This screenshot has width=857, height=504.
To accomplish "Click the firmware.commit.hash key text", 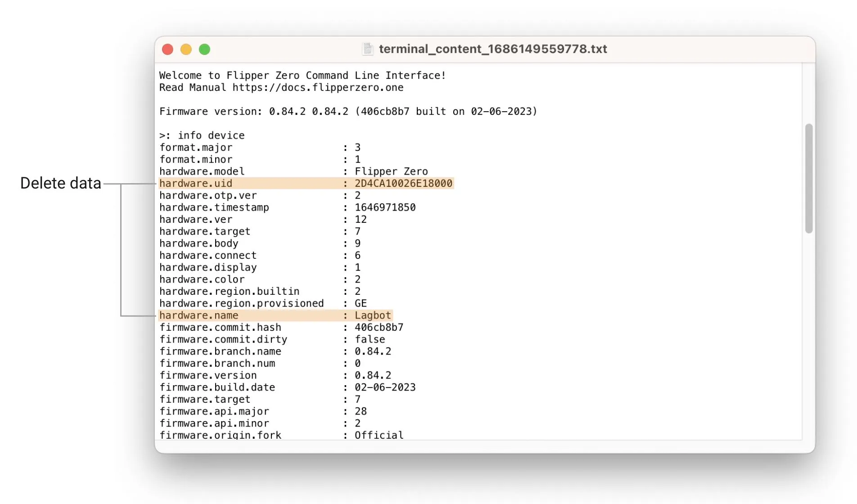I will tap(221, 327).
